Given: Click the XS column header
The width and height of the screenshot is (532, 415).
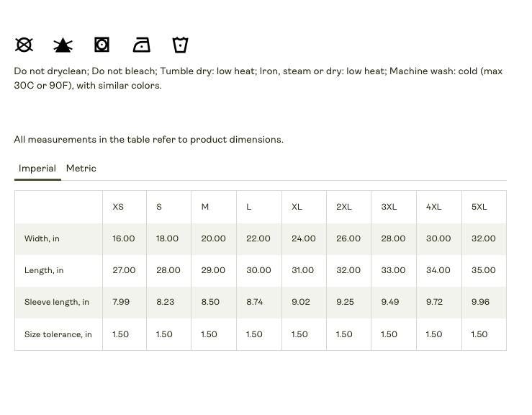Looking at the screenshot, I should (118, 207).
